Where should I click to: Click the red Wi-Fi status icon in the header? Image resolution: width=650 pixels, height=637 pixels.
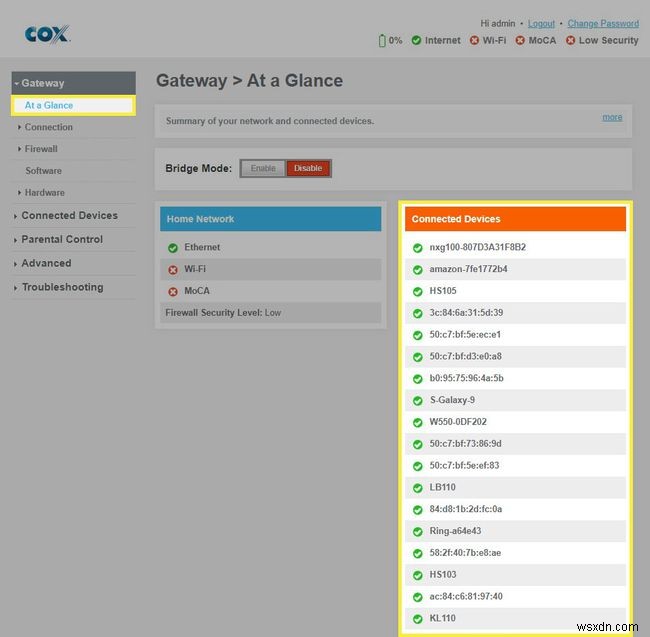(x=474, y=40)
